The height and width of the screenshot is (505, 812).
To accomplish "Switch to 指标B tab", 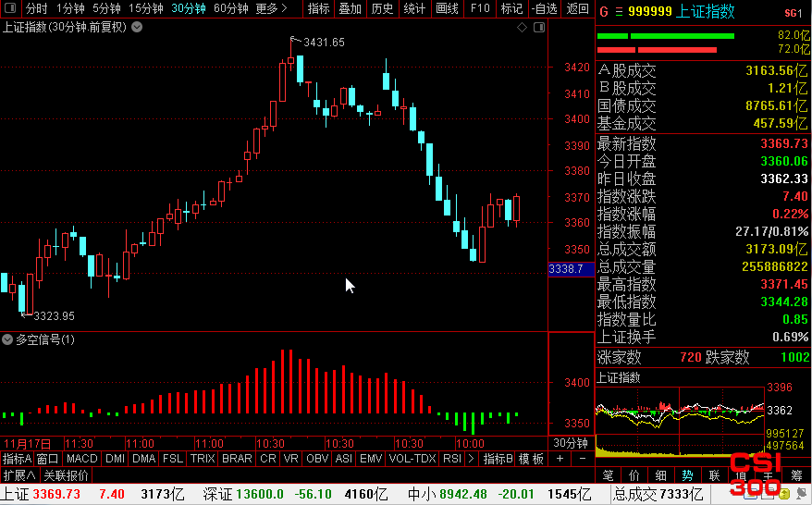I will [x=498, y=459].
